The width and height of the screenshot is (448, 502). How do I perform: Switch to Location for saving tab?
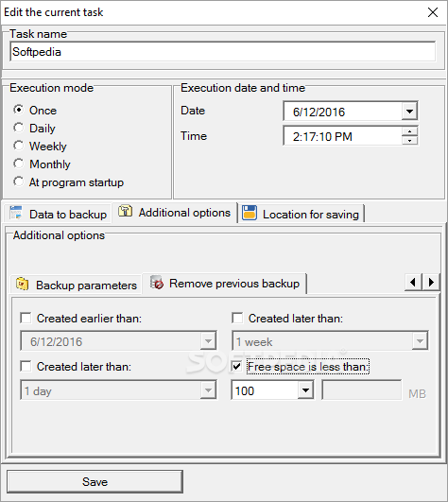tap(302, 214)
